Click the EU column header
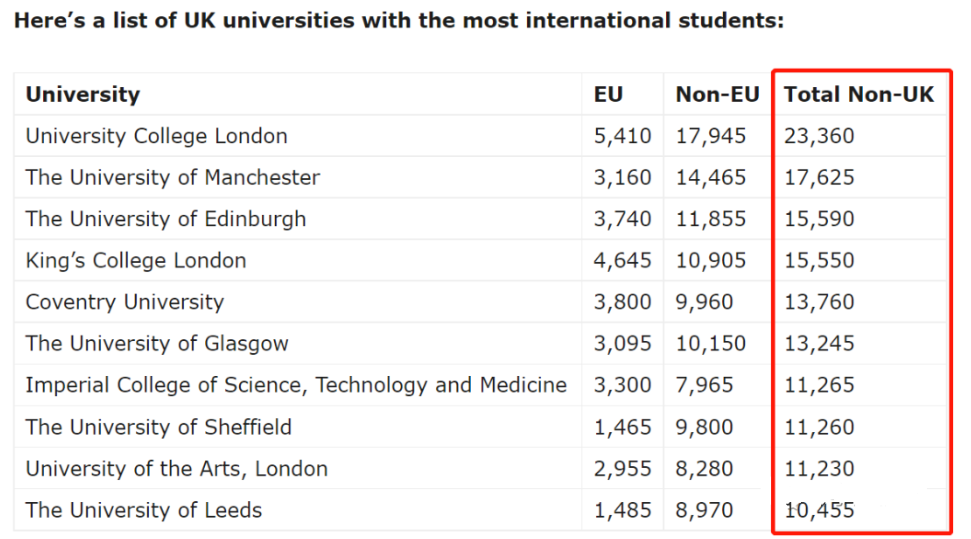The width and height of the screenshot is (971, 539). (608, 95)
